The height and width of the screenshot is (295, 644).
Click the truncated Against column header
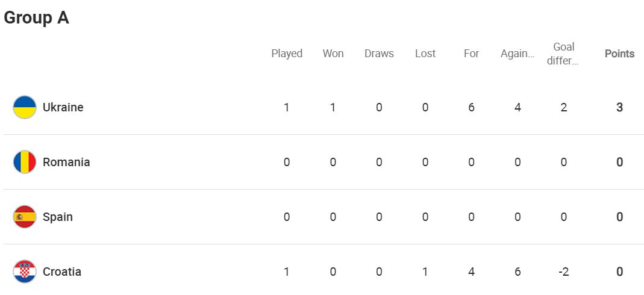click(517, 54)
